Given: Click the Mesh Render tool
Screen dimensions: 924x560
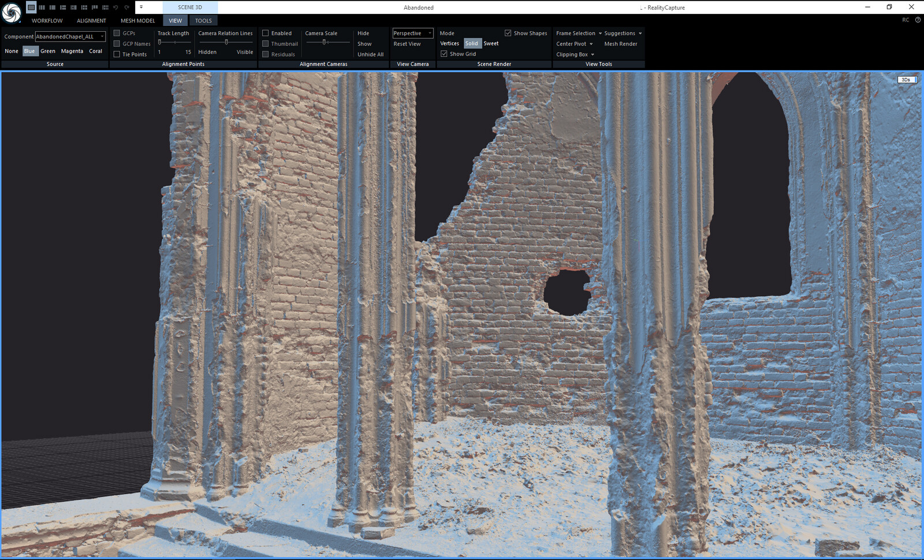Looking at the screenshot, I should click(621, 44).
